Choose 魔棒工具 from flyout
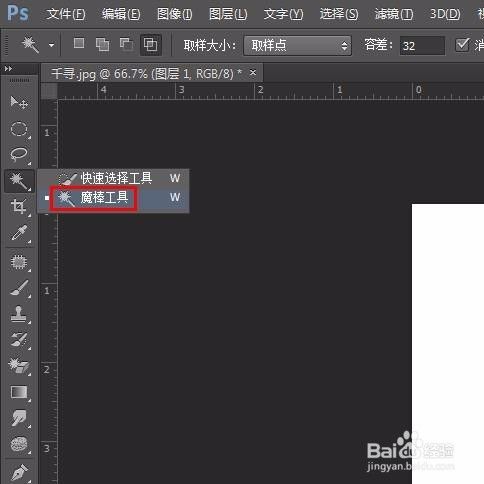Image resolution: width=484 pixels, height=484 pixels. point(113,198)
